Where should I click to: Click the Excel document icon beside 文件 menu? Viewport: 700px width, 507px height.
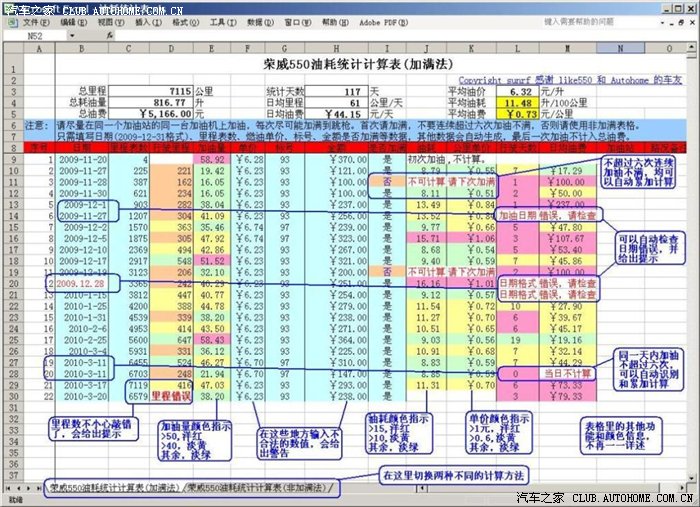10,21
